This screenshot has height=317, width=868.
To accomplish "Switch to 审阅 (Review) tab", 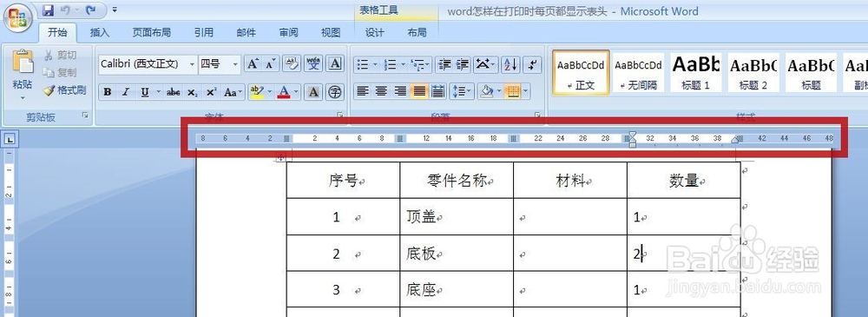I will 288,33.
